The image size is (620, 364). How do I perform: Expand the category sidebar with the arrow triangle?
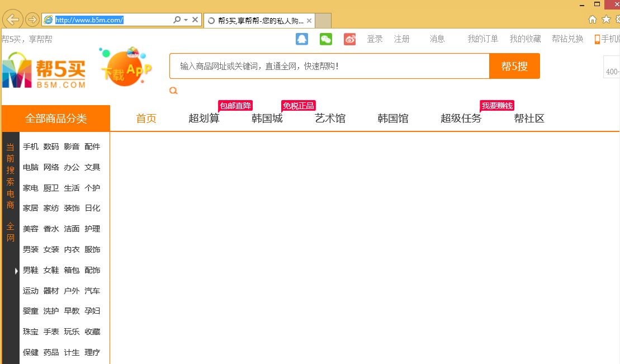[15, 271]
